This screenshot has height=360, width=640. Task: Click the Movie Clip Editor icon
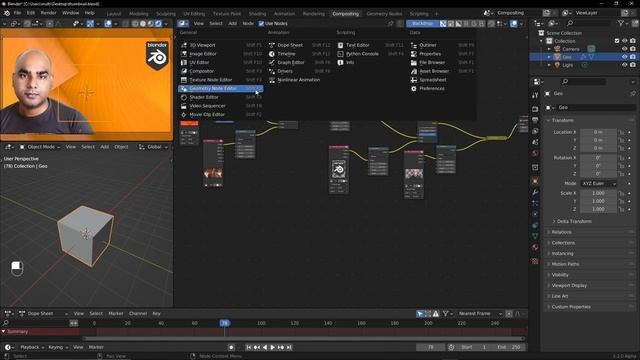tap(184, 114)
